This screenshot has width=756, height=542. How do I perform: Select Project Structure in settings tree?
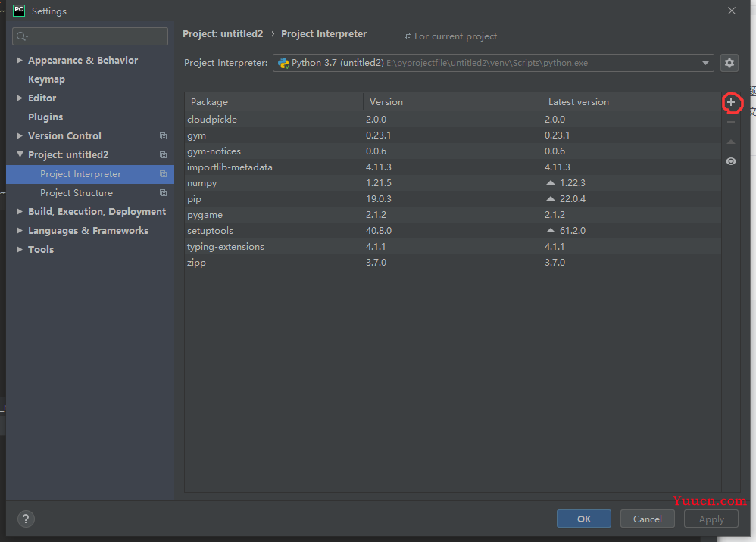[x=90, y=193]
